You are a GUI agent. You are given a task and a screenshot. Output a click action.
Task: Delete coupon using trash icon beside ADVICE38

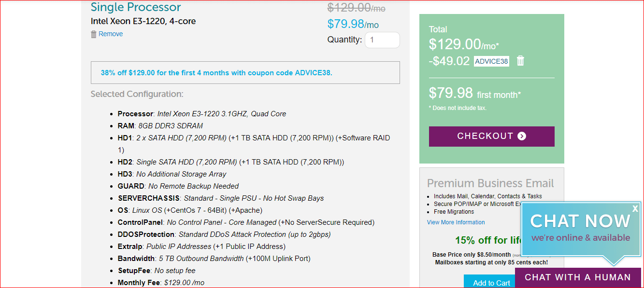point(520,61)
